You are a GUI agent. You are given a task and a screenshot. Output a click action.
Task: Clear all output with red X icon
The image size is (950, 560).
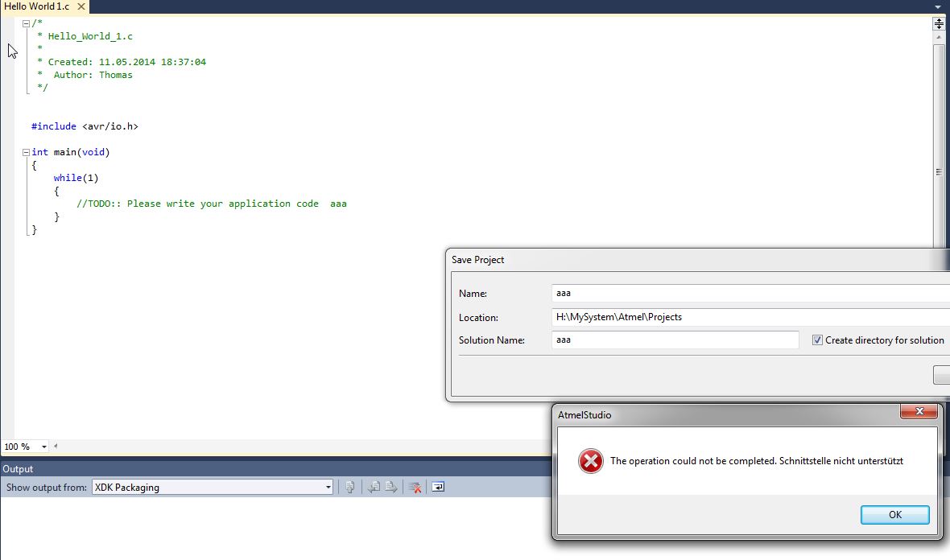pos(415,487)
